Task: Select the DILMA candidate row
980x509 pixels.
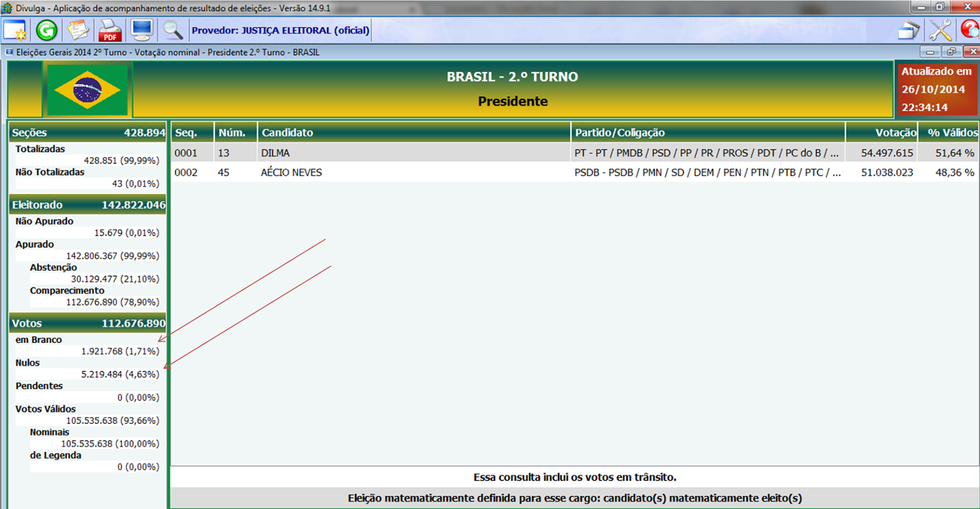Action: (x=575, y=153)
